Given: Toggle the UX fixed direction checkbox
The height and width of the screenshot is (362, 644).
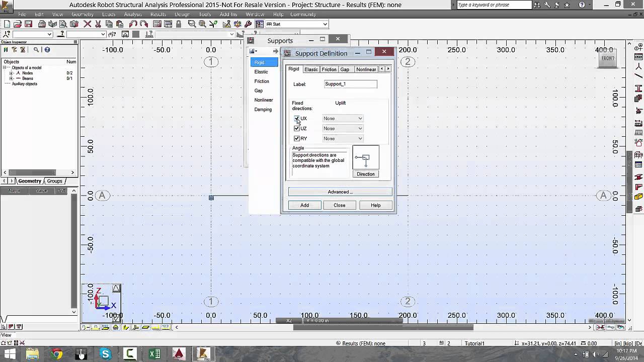Looking at the screenshot, I should click(297, 119).
